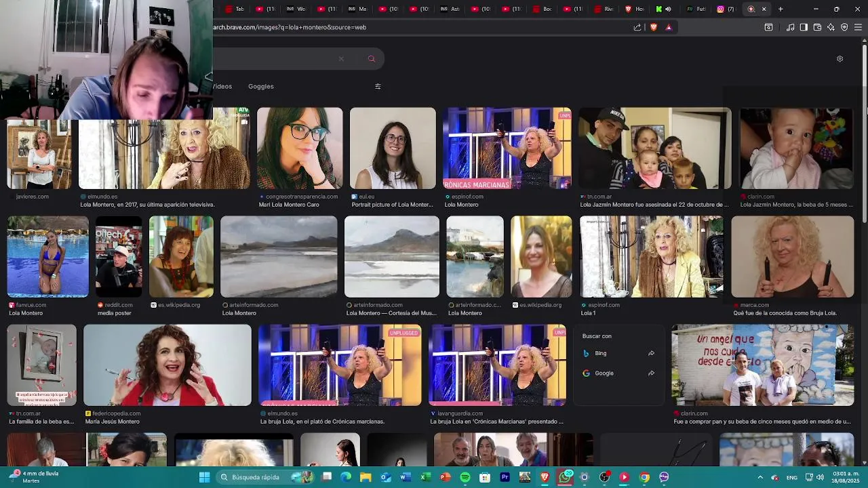Screen dimensions: 868x488
Task: Open the baby photo thumbnail from clarin.com
Action: [x=797, y=148]
